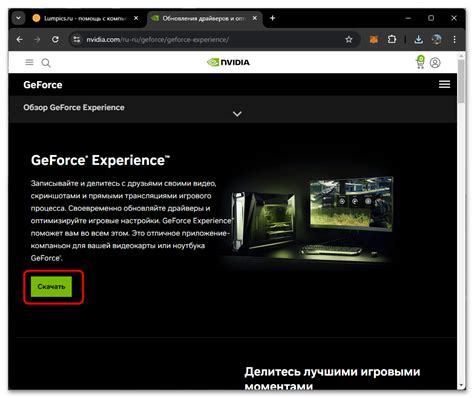
Task: Reload the page with the refresh icon
Action: tap(55, 39)
